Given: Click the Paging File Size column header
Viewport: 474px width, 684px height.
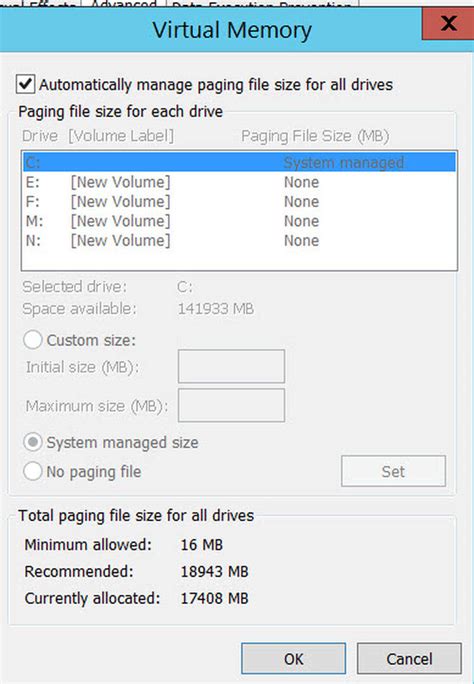Looking at the screenshot, I should 315,136.
